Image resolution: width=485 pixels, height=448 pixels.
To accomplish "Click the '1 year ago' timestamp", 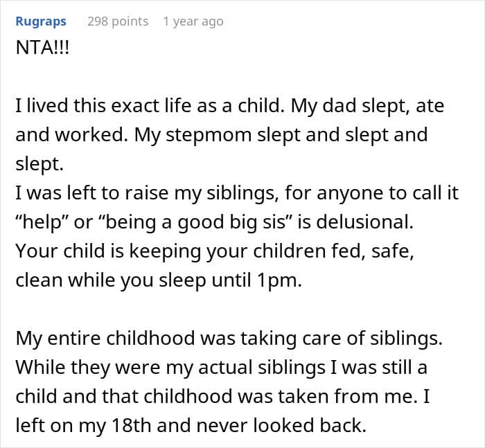I will point(193,21).
